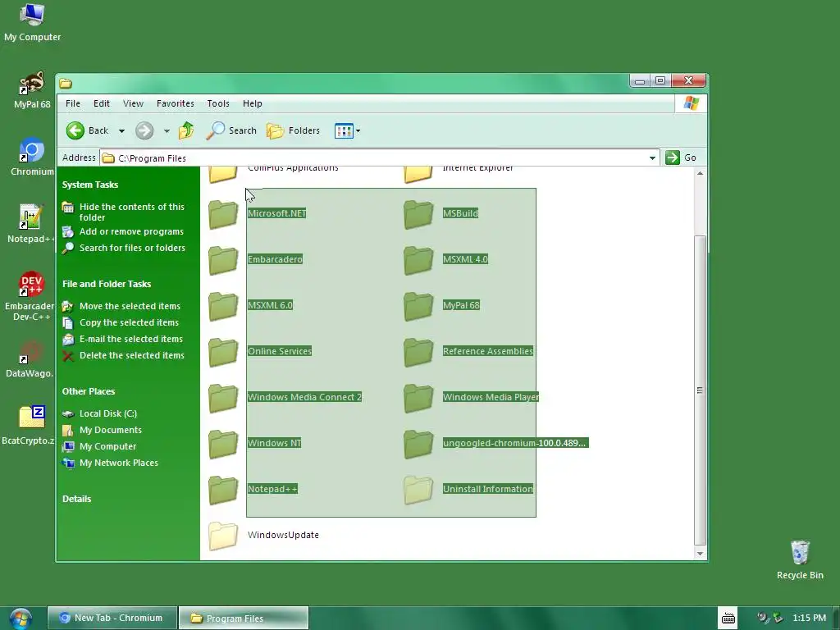The width and height of the screenshot is (840, 630).
Task: Select the Notepad++ folder icon
Action: pyautogui.click(x=223, y=491)
